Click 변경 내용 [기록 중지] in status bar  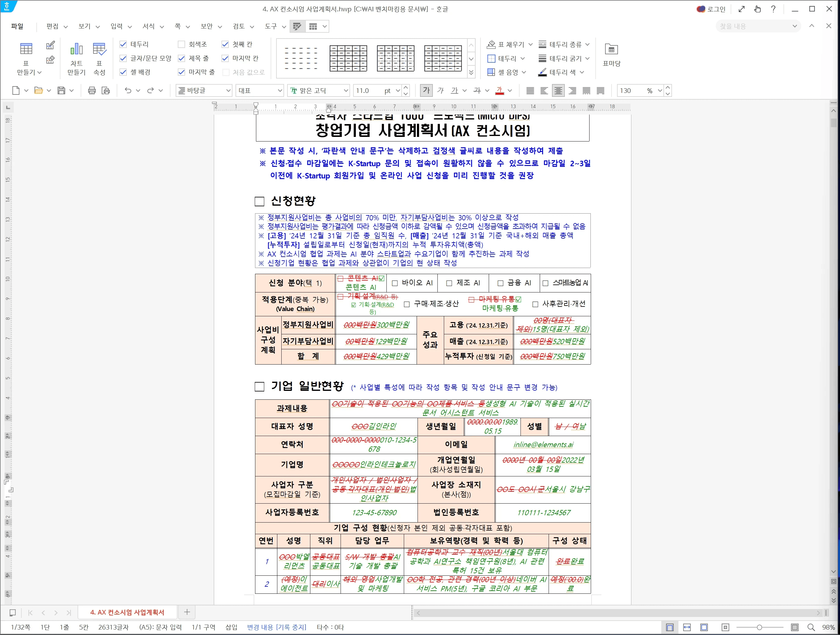(x=277, y=627)
